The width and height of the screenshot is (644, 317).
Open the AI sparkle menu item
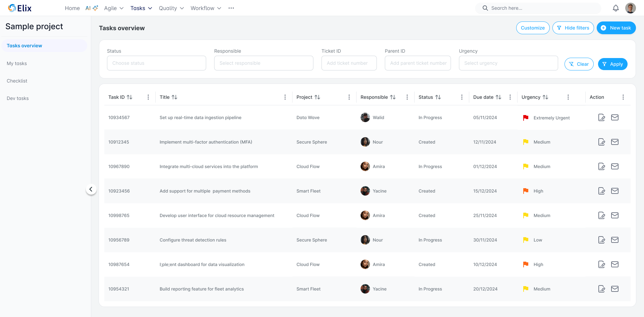(92, 8)
